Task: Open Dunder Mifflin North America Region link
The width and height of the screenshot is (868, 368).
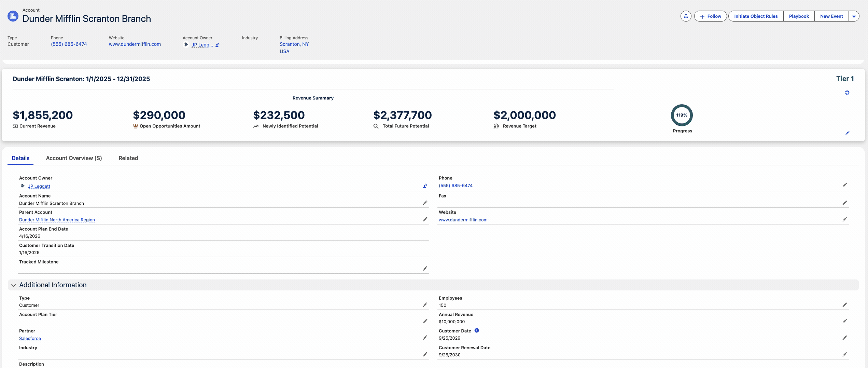Action: (57, 220)
